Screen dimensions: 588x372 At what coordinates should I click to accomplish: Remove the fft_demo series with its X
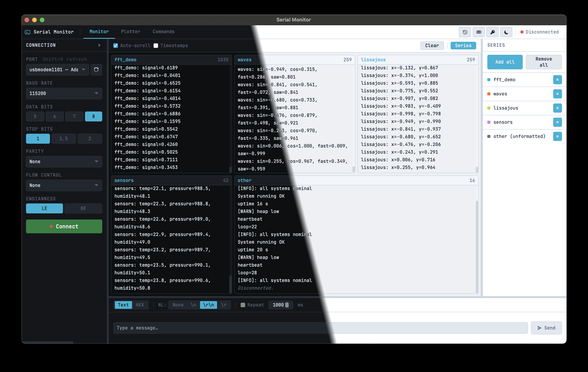(557, 80)
